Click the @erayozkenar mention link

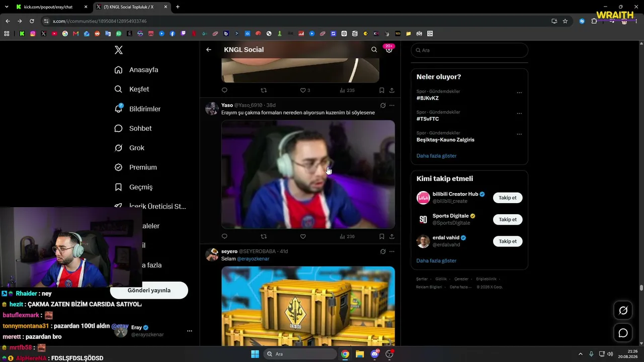(x=253, y=259)
